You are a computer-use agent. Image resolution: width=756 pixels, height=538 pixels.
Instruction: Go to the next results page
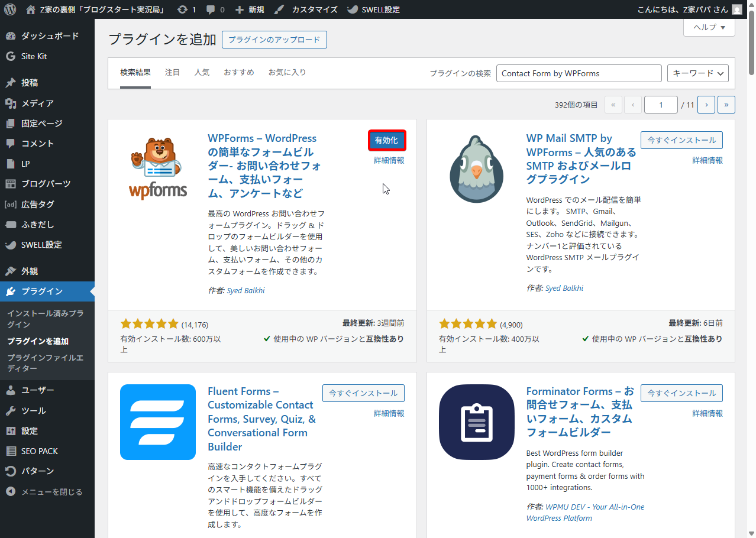706,105
